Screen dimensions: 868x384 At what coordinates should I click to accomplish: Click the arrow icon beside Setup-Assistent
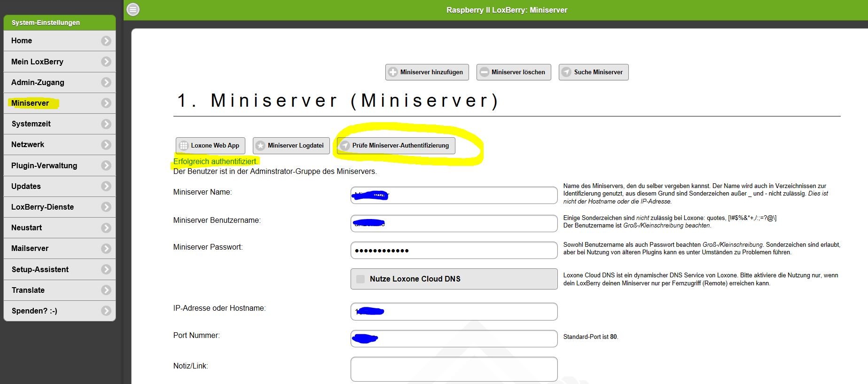106,269
